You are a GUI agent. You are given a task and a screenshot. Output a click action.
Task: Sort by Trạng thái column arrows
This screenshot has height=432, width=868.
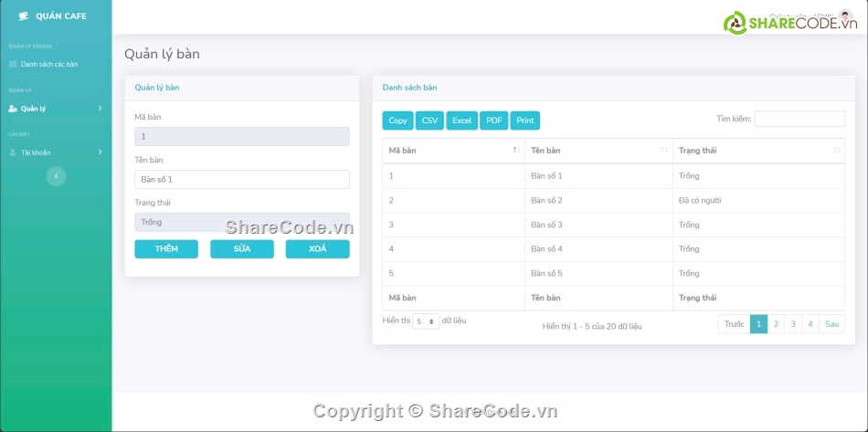(x=836, y=150)
